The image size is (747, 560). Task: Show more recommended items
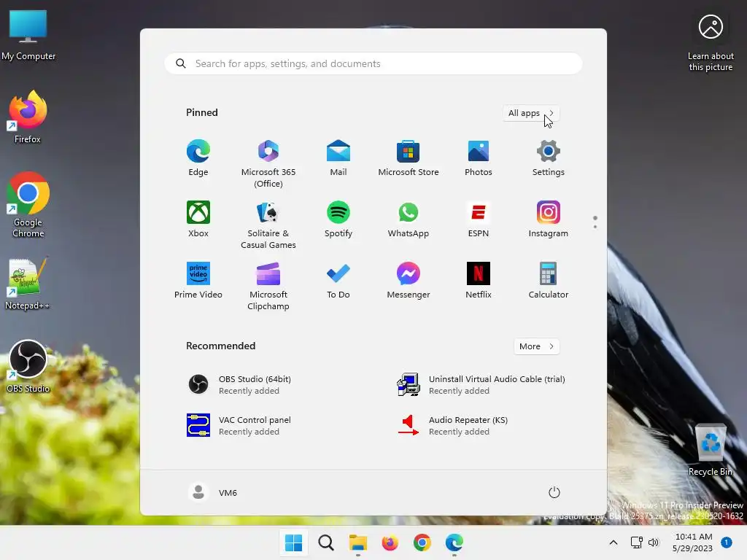536,346
